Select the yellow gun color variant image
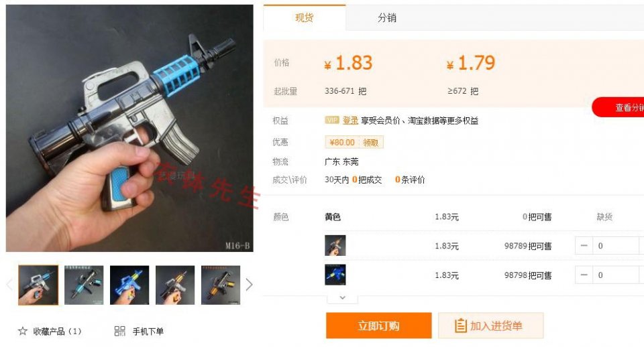Viewport: 644px width, 347px height. (335, 245)
